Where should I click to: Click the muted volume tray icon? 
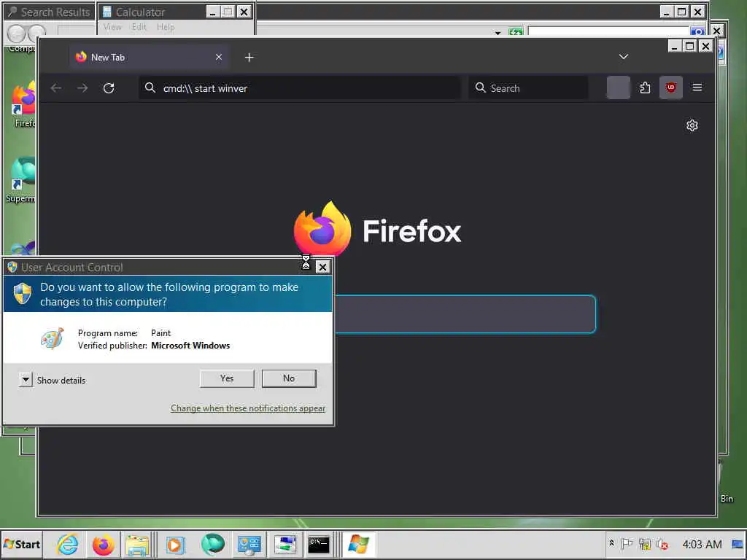[x=662, y=544]
